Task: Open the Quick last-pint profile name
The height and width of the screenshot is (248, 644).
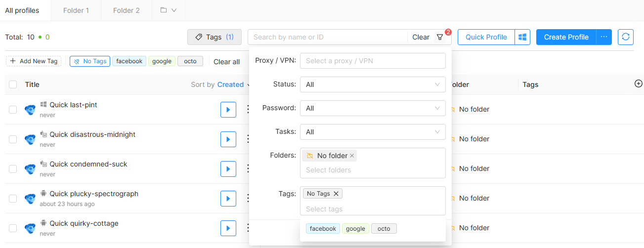Action: 73,105
